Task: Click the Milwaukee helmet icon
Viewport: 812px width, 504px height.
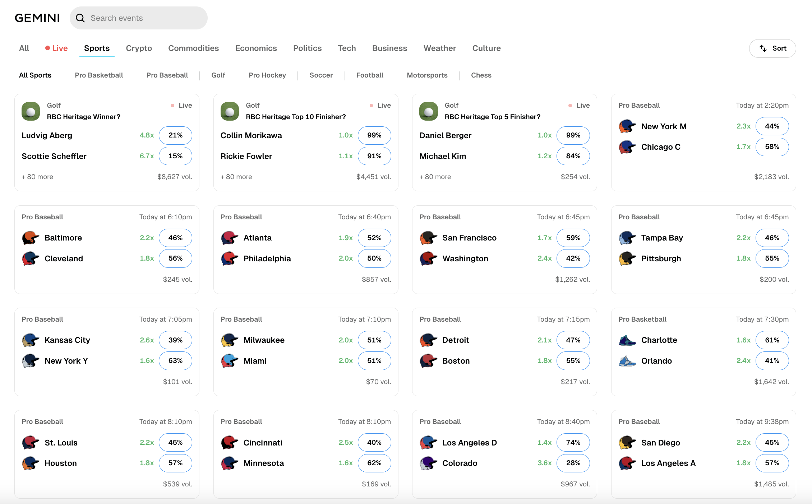Action: [230, 340]
